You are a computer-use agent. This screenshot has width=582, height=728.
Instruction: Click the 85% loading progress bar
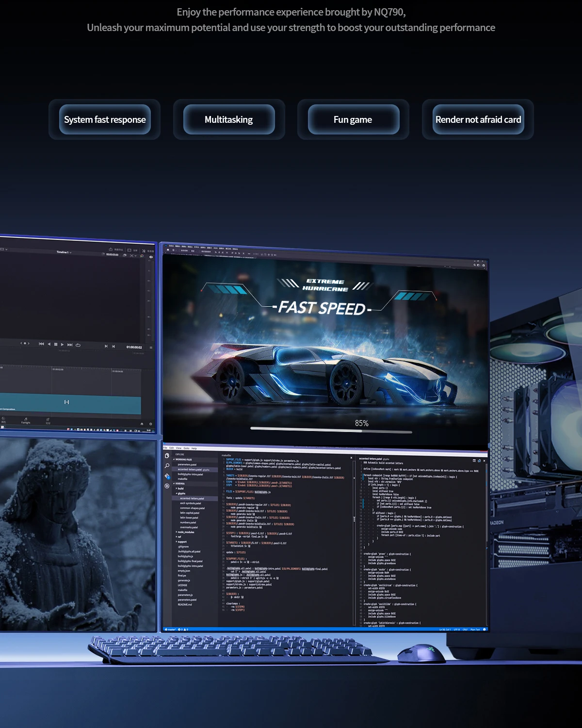(331, 430)
